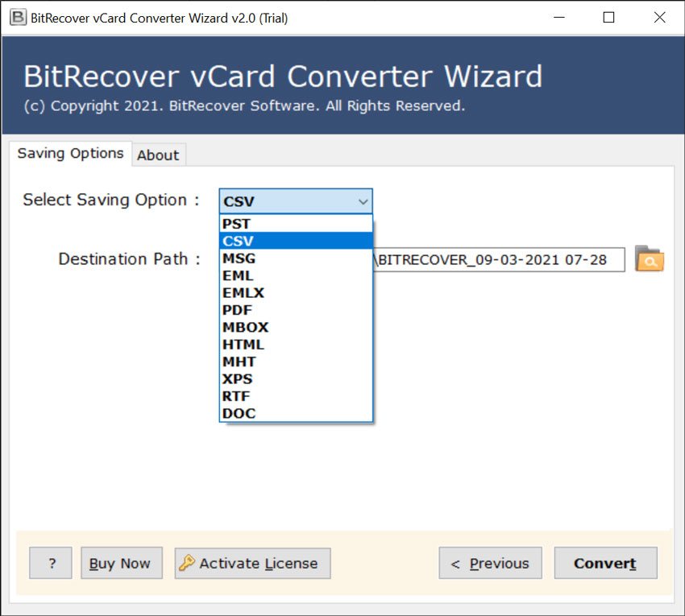The height and width of the screenshot is (616, 685).
Task: Go back with the Previous button
Action: [490, 563]
